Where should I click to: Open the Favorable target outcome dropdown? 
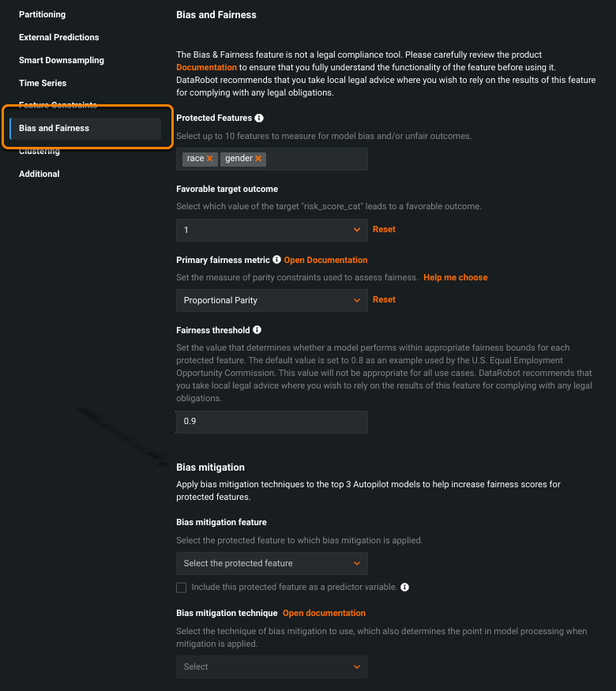pyautogui.click(x=271, y=230)
